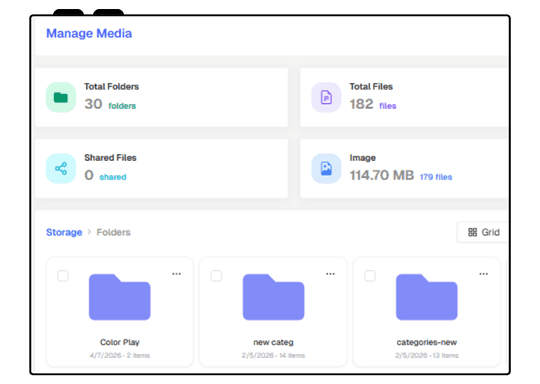This screenshot has height=384, width=540.
Task: Switch to Grid view
Action: pyautogui.click(x=483, y=232)
